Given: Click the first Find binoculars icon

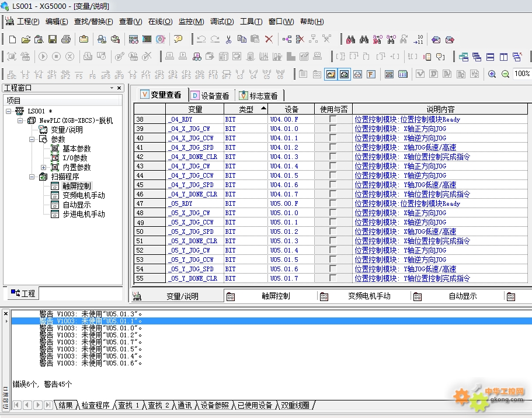Looking at the screenshot, I should (350, 39).
